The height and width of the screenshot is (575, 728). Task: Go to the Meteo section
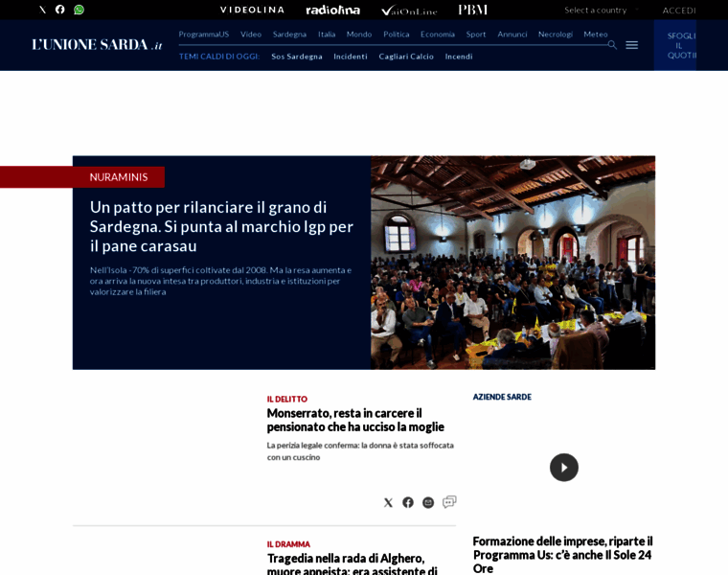(x=596, y=34)
